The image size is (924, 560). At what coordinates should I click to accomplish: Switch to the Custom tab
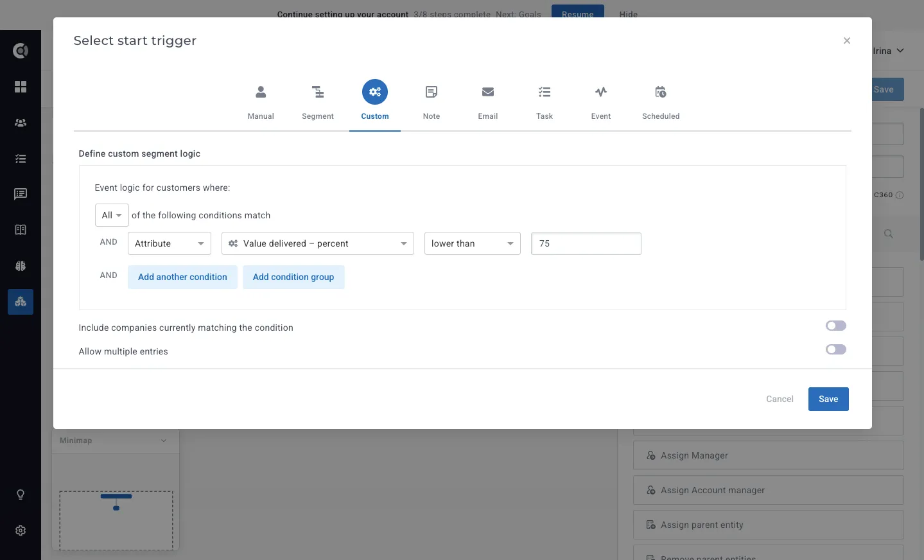[x=375, y=103]
